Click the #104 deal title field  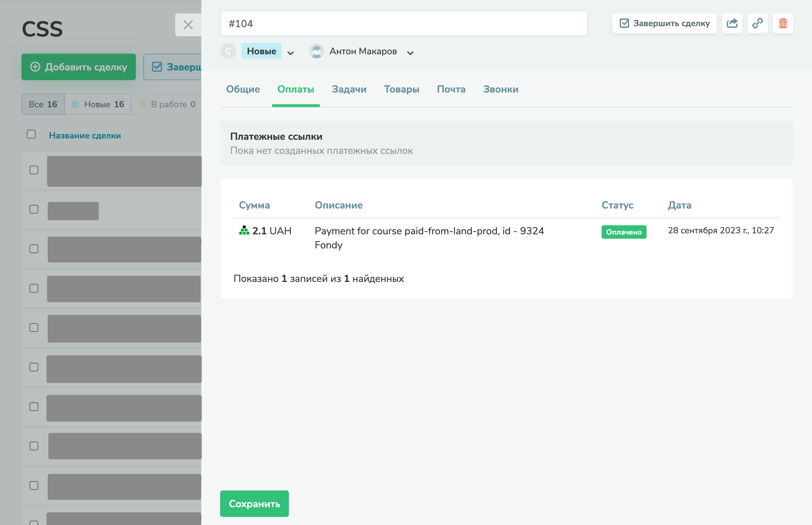click(404, 23)
